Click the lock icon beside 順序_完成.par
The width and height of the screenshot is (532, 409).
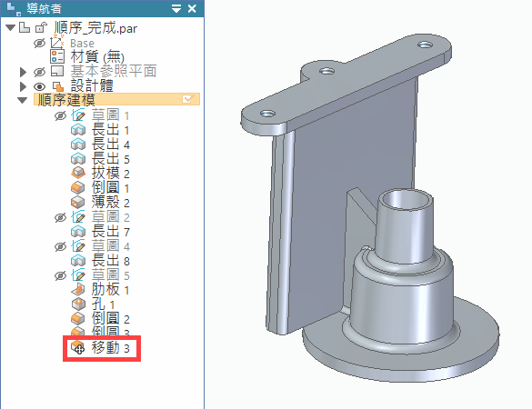[x=41, y=27]
